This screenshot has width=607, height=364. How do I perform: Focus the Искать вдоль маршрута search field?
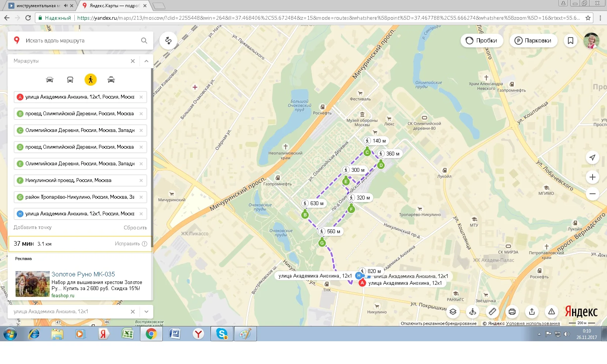pos(80,41)
